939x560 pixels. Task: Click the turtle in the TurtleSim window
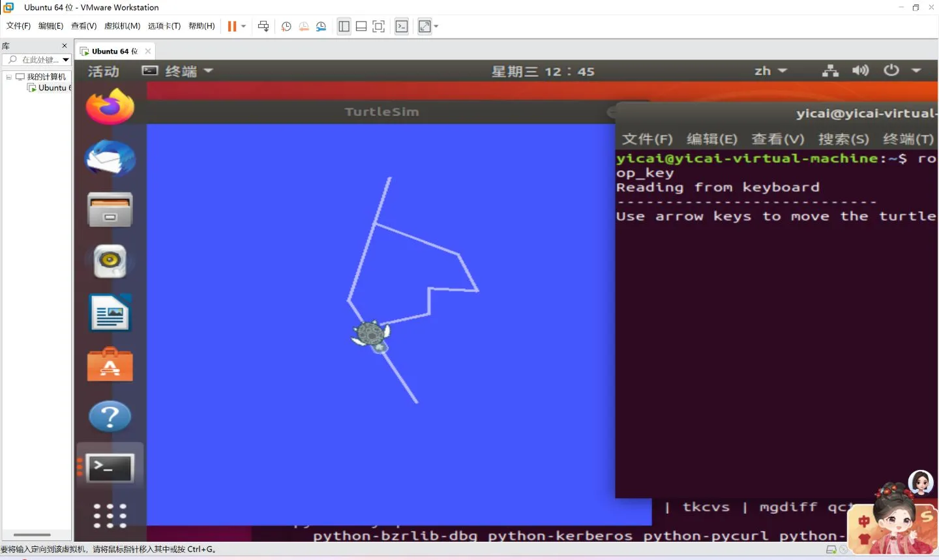coord(372,336)
